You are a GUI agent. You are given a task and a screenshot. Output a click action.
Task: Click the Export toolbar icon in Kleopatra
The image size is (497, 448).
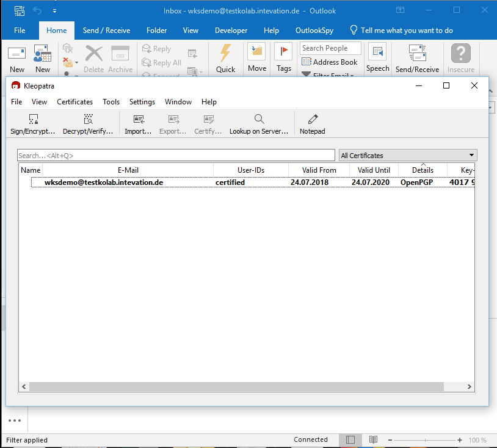[173, 119]
